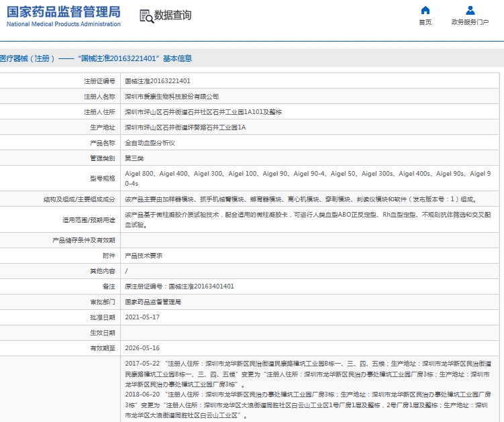Click the 国家药品监督管理局 logo
Screen dimensions: 504x422
[x=64, y=12]
